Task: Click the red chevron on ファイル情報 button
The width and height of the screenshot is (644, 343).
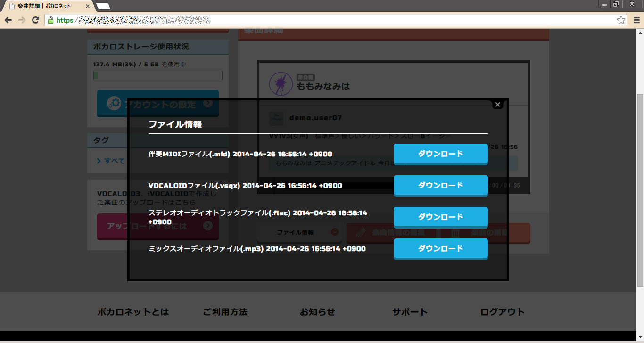Action: (335, 232)
